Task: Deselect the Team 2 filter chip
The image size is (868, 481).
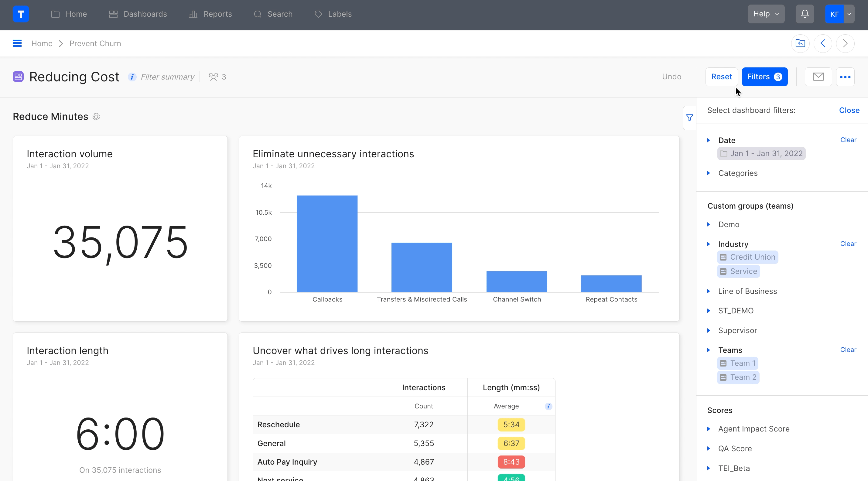Action: [x=738, y=377]
